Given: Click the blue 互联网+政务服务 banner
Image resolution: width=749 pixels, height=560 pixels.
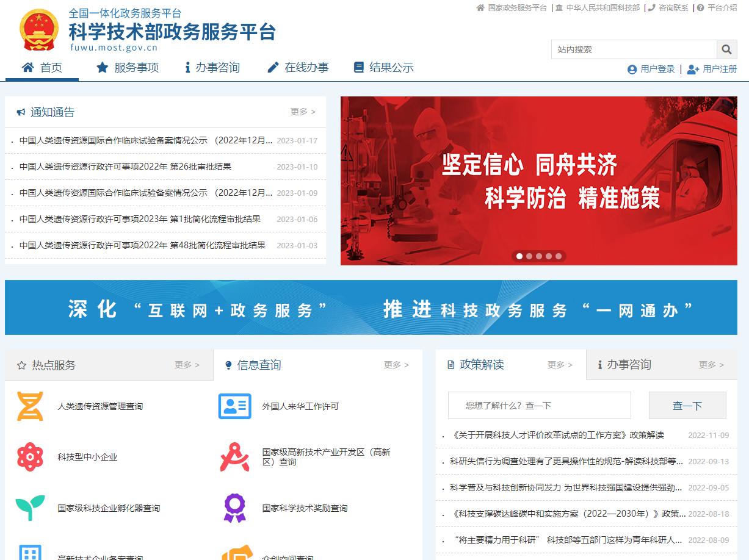Looking at the screenshot, I should [x=371, y=307].
